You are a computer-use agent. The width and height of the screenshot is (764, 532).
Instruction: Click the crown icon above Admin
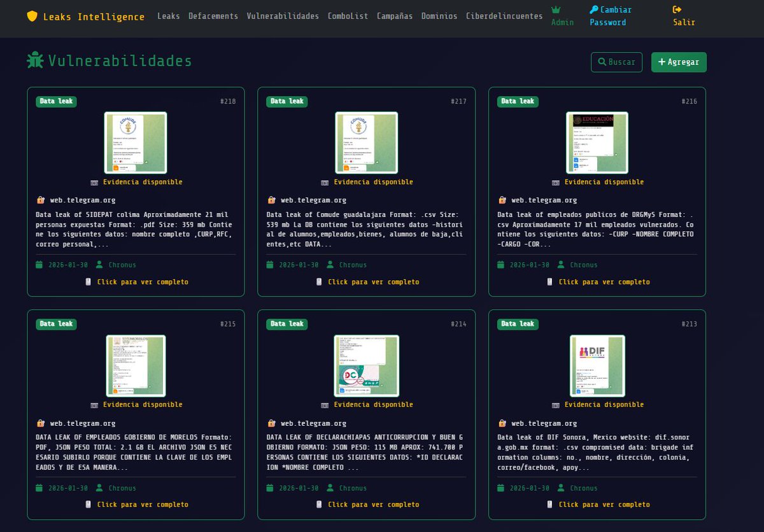tap(556, 10)
